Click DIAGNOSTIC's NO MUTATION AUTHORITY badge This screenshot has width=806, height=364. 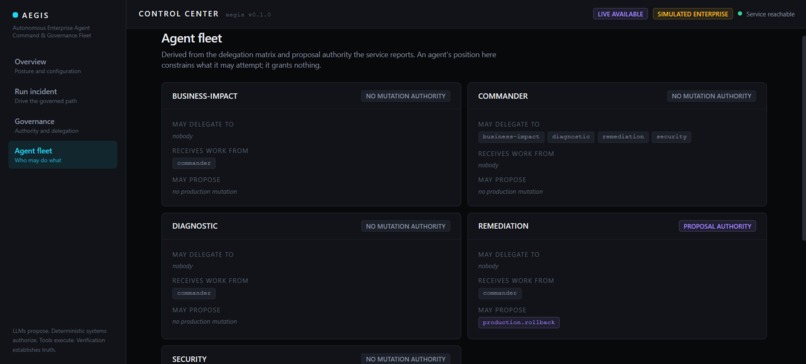pyautogui.click(x=406, y=226)
